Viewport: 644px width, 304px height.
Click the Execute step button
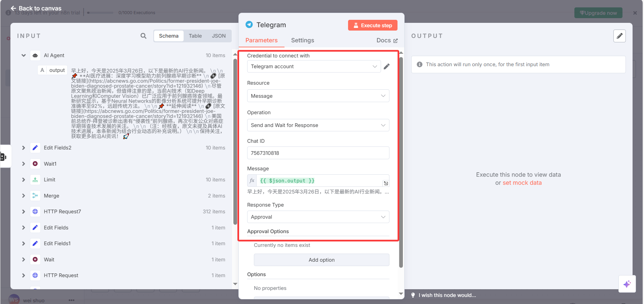pos(373,25)
